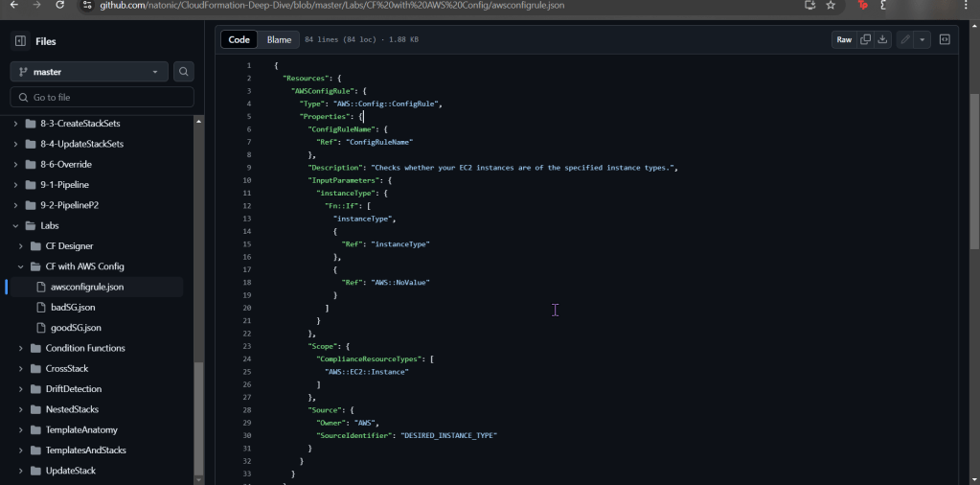Image resolution: width=980 pixels, height=485 pixels.
Task: Collapse the Files side panel icon
Action: (20, 41)
